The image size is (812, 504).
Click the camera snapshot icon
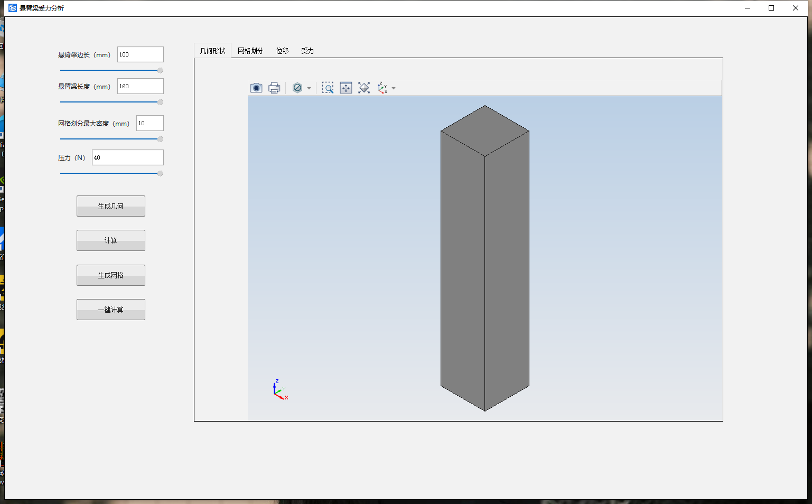tap(256, 88)
